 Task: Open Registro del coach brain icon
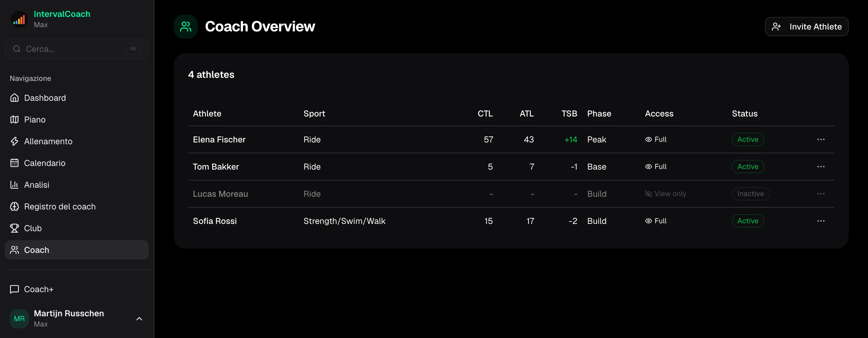point(14,206)
